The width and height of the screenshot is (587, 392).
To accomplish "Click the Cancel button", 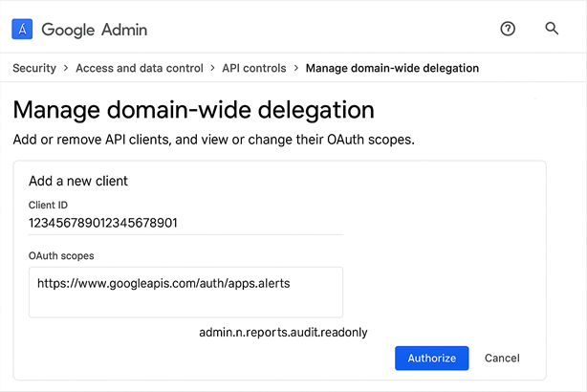I will pos(502,359).
